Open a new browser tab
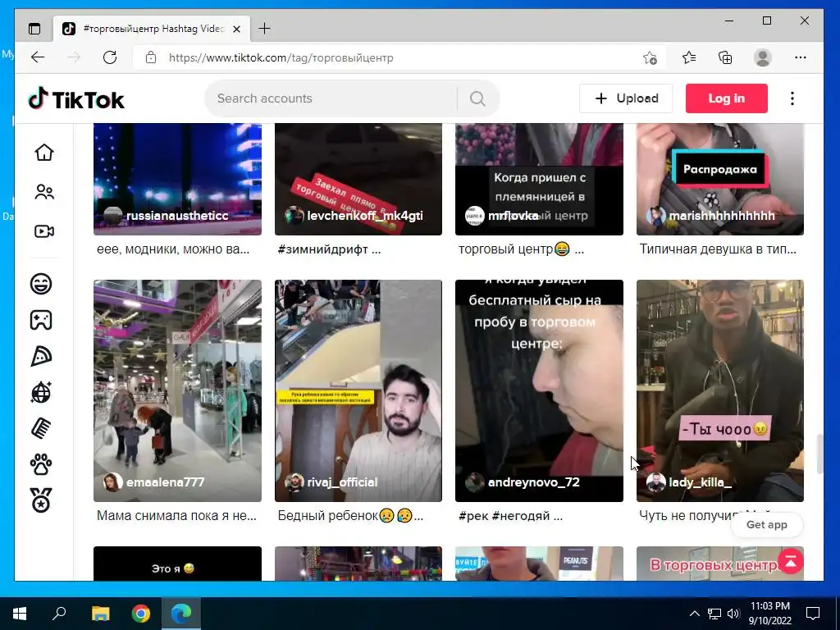This screenshot has width=840, height=630. [265, 29]
